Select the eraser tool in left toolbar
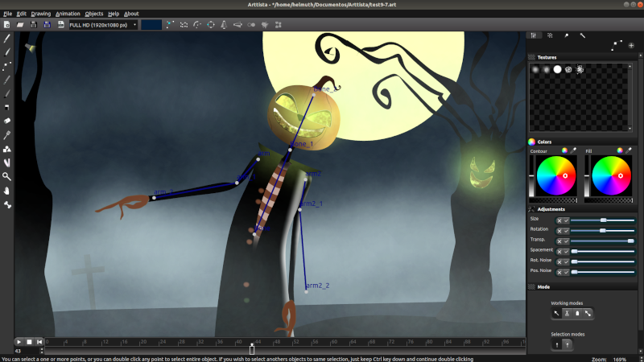The height and width of the screenshot is (362, 644). coord(7,121)
